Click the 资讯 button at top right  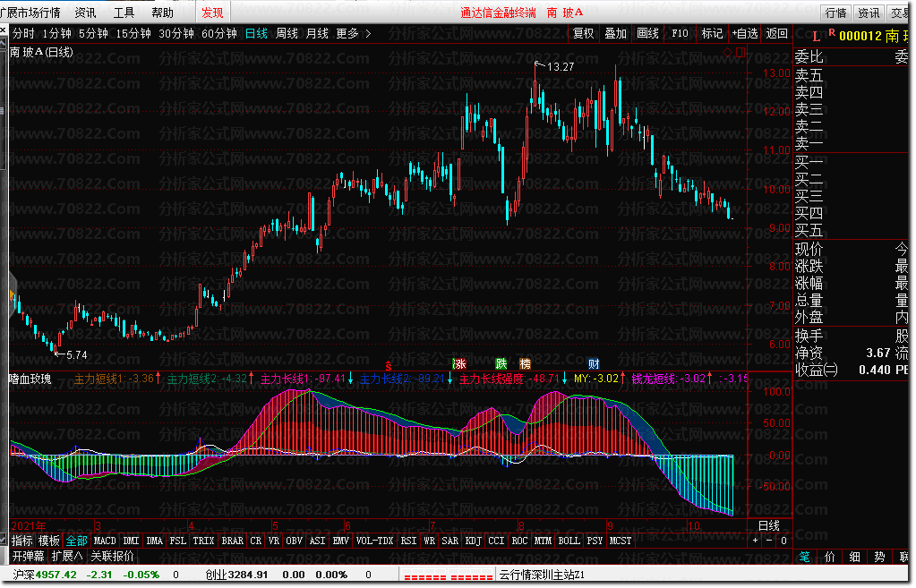pos(869,13)
